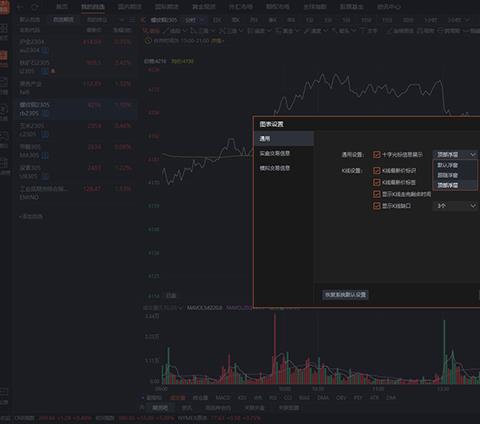Choose 跟随浮窗 from the dropdown list
This screenshot has width=480, height=424.
pos(455,175)
